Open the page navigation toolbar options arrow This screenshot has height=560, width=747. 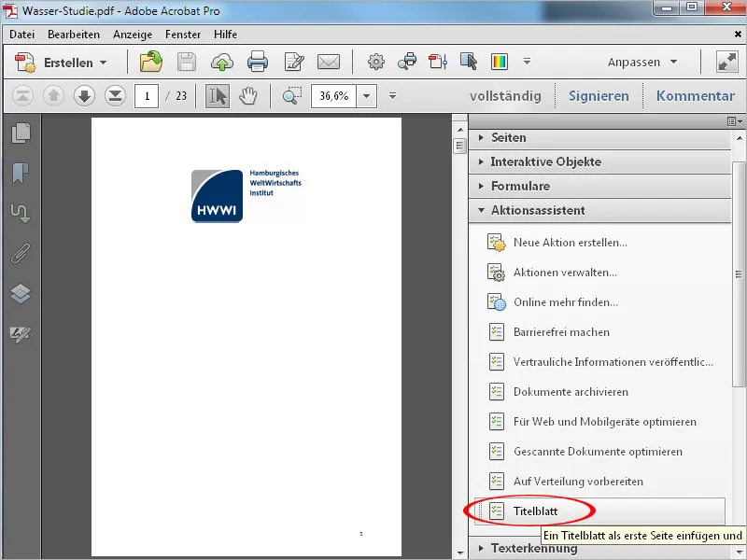coord(392,96)
